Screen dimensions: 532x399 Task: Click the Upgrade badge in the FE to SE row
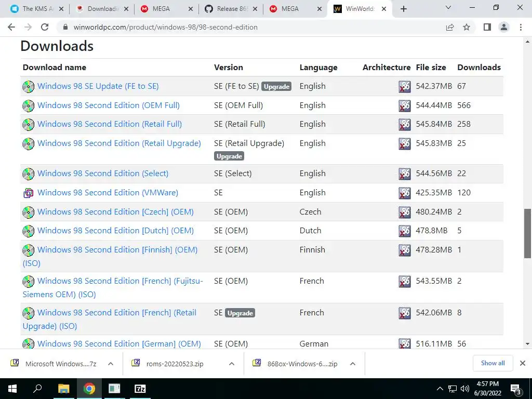276,87
